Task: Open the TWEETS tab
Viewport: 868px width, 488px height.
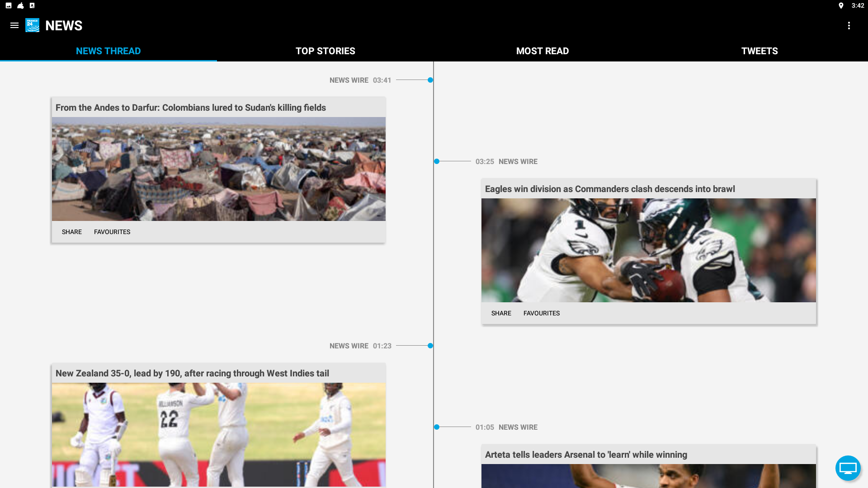Action: 759,51
